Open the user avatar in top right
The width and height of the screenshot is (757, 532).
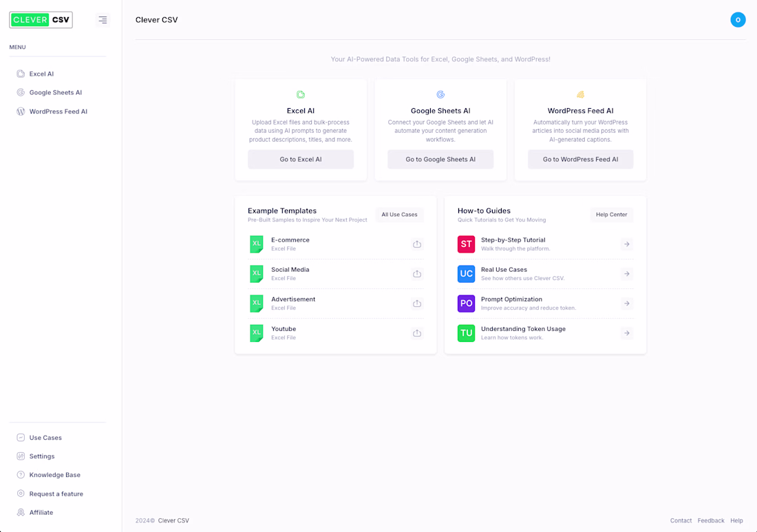pos(738,20)
